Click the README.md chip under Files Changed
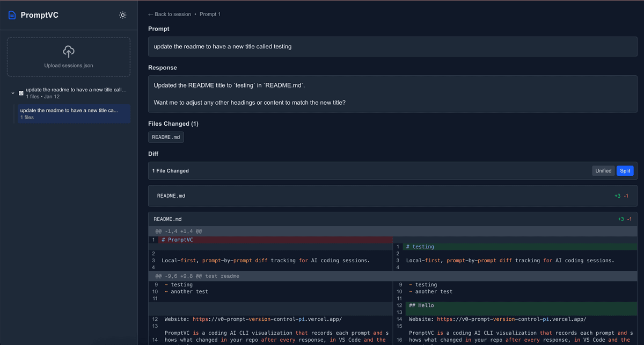 [166, 137]
